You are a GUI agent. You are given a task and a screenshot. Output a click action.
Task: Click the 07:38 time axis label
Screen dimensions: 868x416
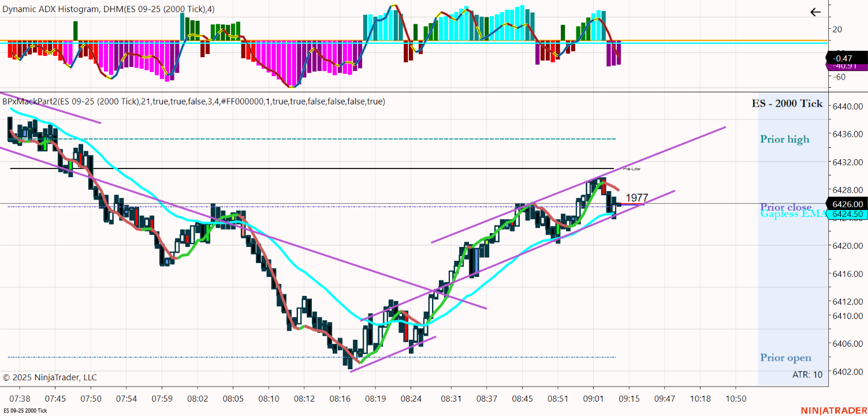tap(20, 399)
